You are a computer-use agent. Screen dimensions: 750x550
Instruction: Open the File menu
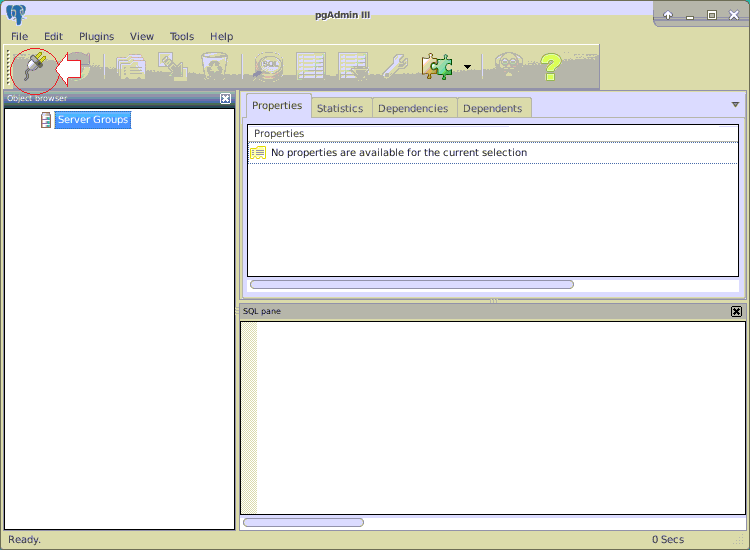click(x=20, y=36)
